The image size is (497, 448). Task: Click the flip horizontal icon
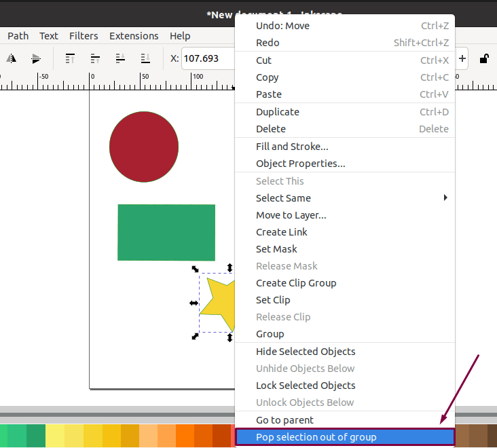[11, 58]
